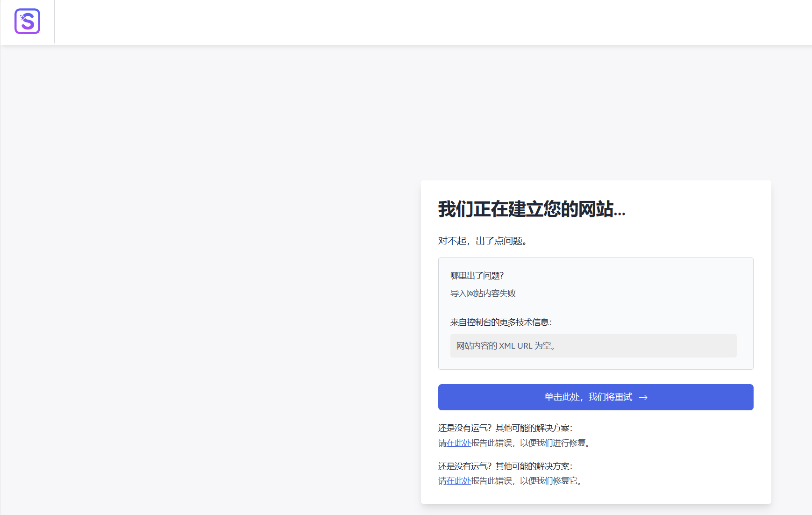Click the label 哪里出了问题?
Image resolution: width=812 pixels, height=515 pixels.
pos(477,276)
